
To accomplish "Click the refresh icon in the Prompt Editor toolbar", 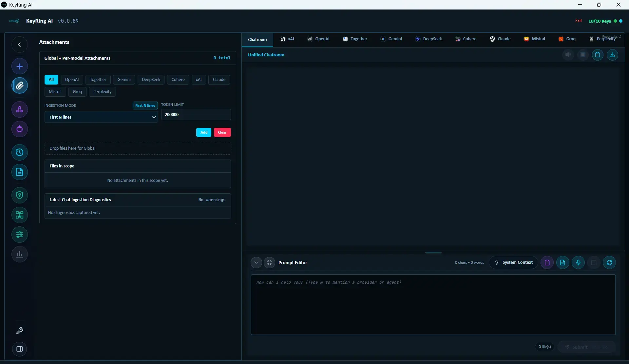I will coord(610,262).
